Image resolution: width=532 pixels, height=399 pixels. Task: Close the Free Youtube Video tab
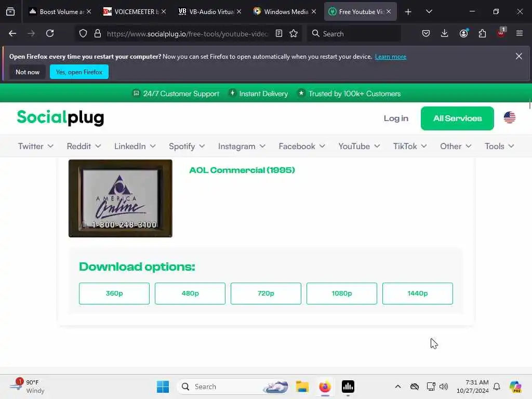[x=389, y=11]
